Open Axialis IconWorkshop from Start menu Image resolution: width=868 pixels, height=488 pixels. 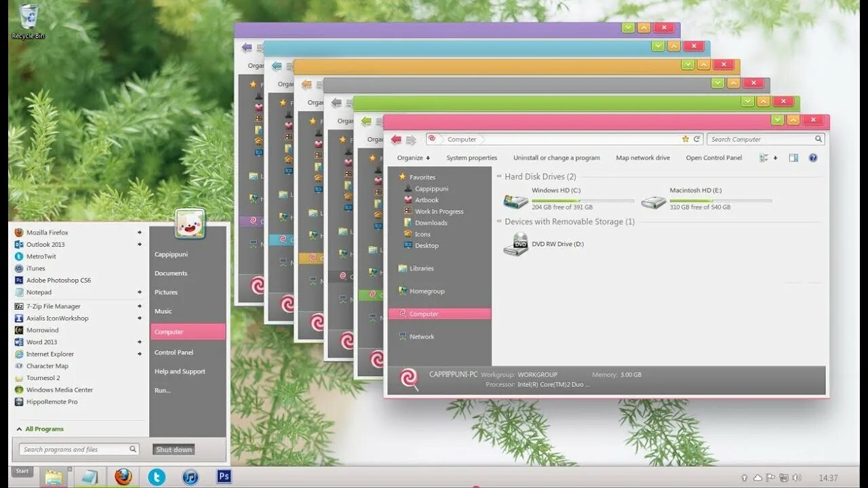[57, 318]
